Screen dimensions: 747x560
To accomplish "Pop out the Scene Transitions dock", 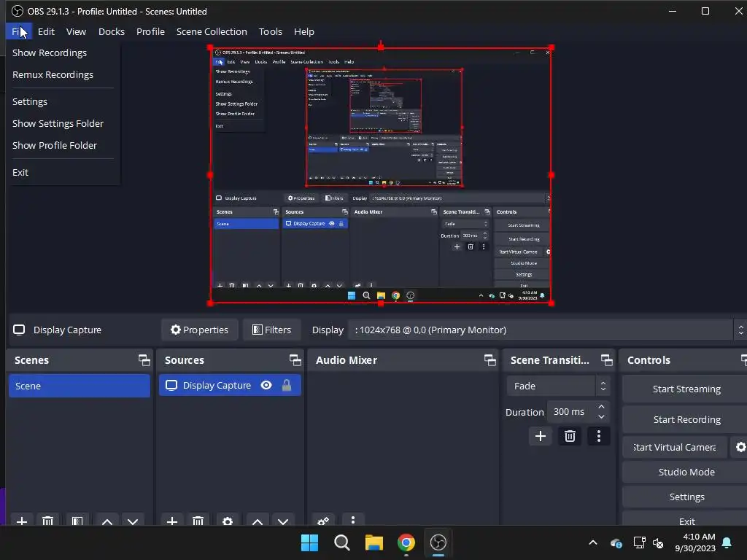I will coord(607,360).
